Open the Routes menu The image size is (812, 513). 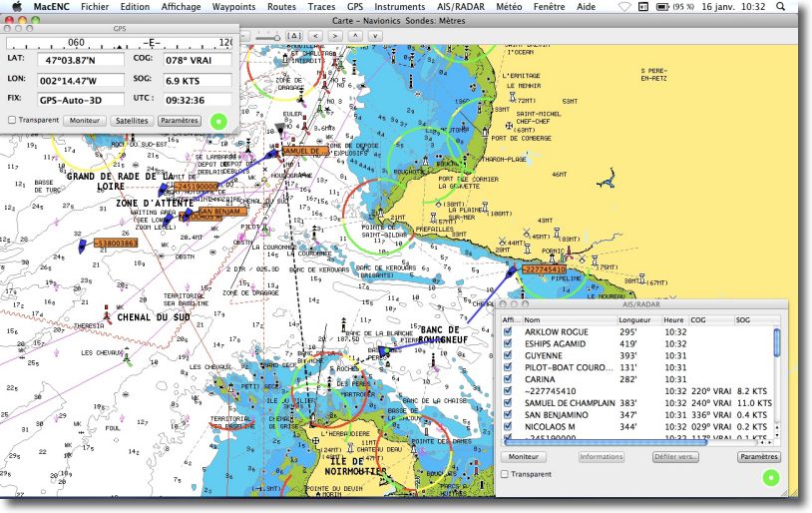pos(281,7)
